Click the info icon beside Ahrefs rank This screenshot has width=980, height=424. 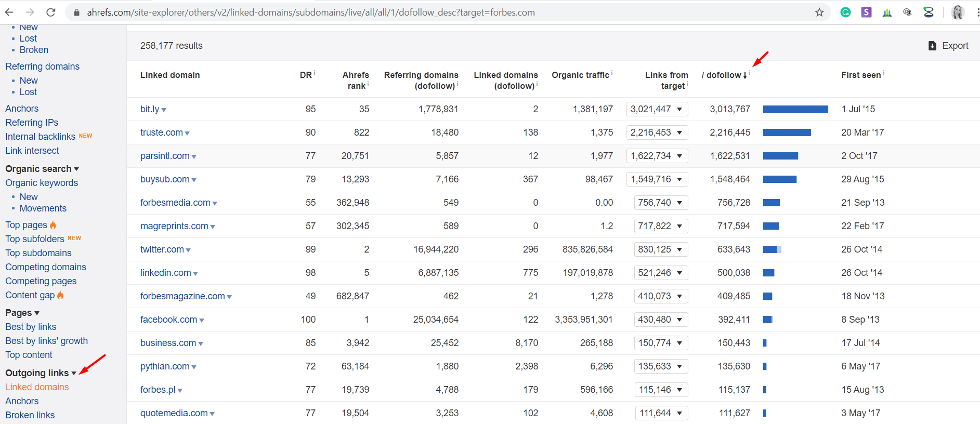pyautogui.click(x=368, y=84)
